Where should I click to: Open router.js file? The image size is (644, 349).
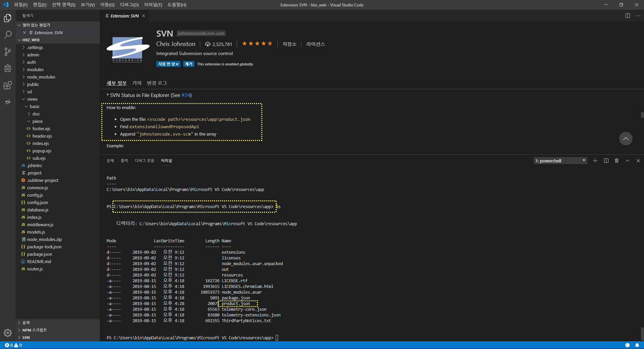pyautogui.click(x=58, y=269)
